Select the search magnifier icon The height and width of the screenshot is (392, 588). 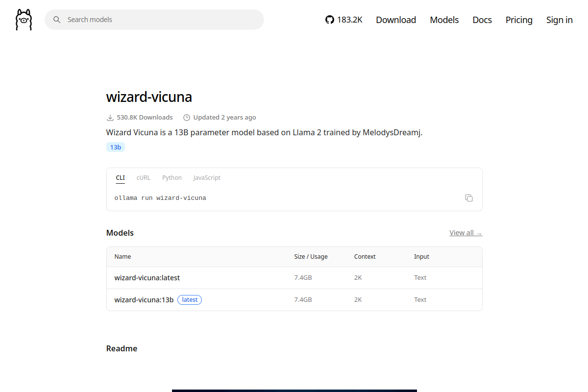[57, 20]
